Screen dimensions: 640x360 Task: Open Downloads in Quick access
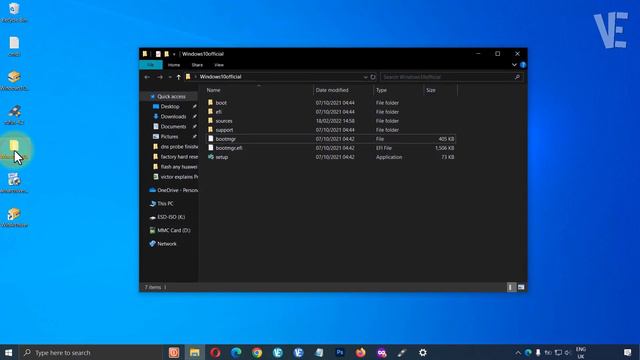coord(173,117)
